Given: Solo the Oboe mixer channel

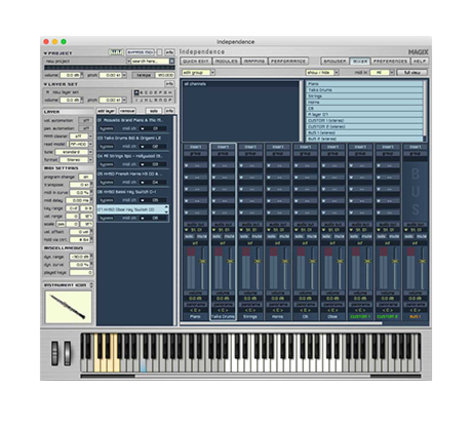Looking at the screenshot, I should (327, 236).
